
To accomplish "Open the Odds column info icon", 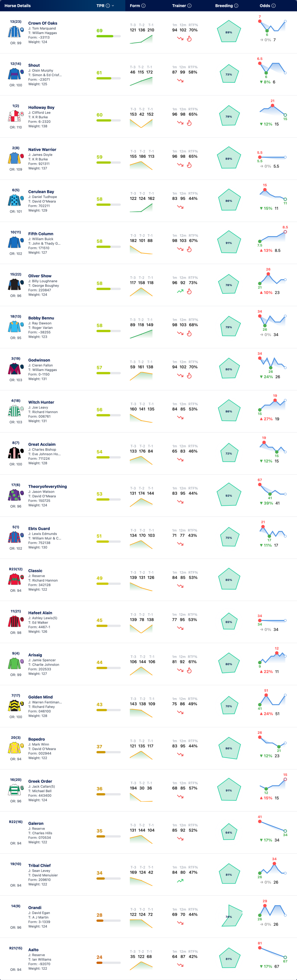I will [274, 6].
